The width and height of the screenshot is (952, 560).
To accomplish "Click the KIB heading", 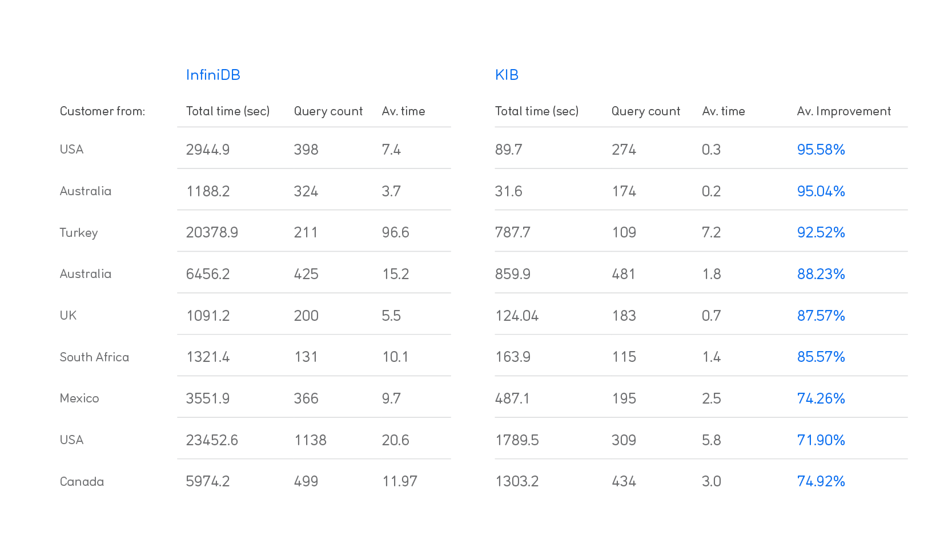I will (507, 75).
